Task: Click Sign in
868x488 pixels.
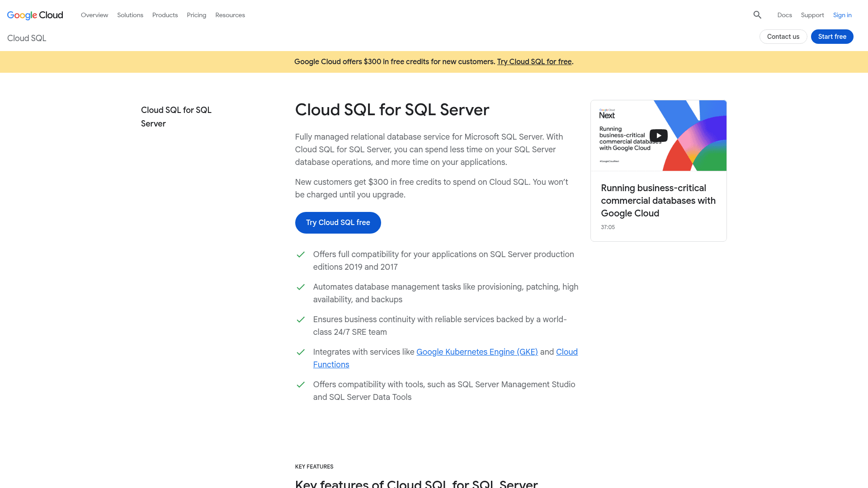Action: click(x=842, y=15)
